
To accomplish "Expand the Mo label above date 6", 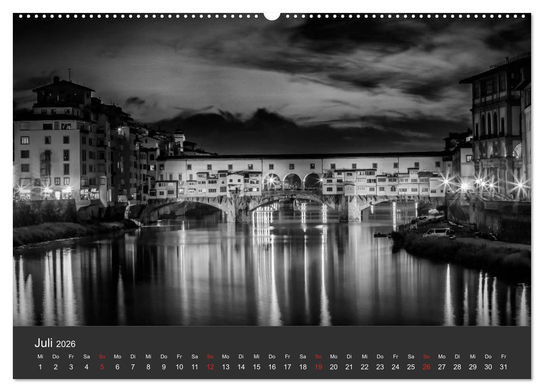I will (x=117, y=357).
